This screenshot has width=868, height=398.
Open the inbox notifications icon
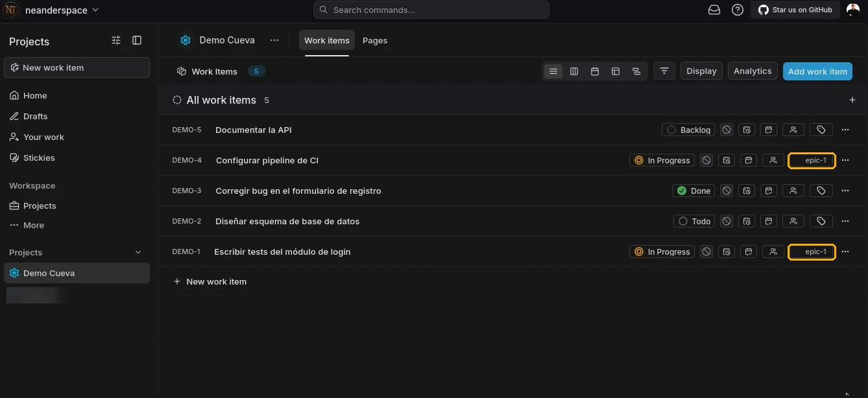(714, 10)
